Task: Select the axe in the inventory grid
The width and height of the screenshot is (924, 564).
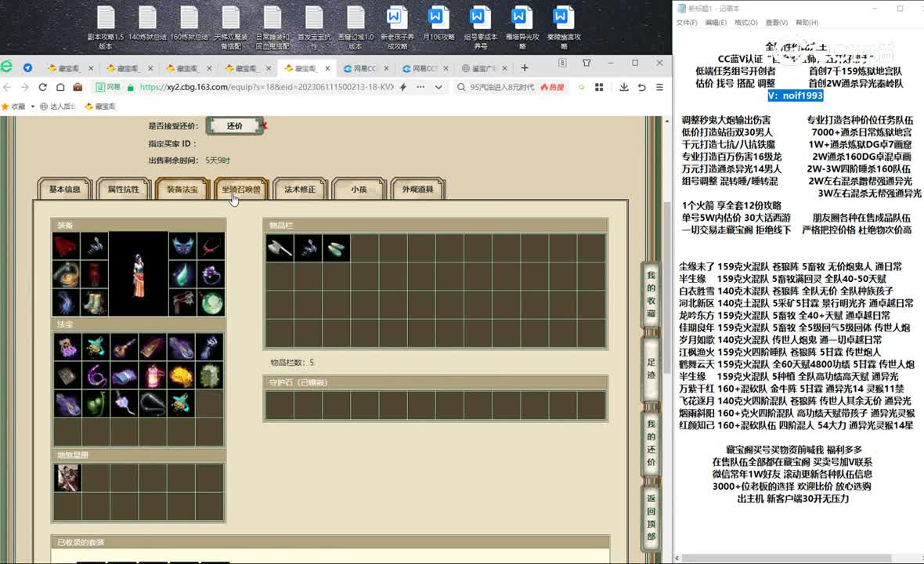Action: [280, 248]
